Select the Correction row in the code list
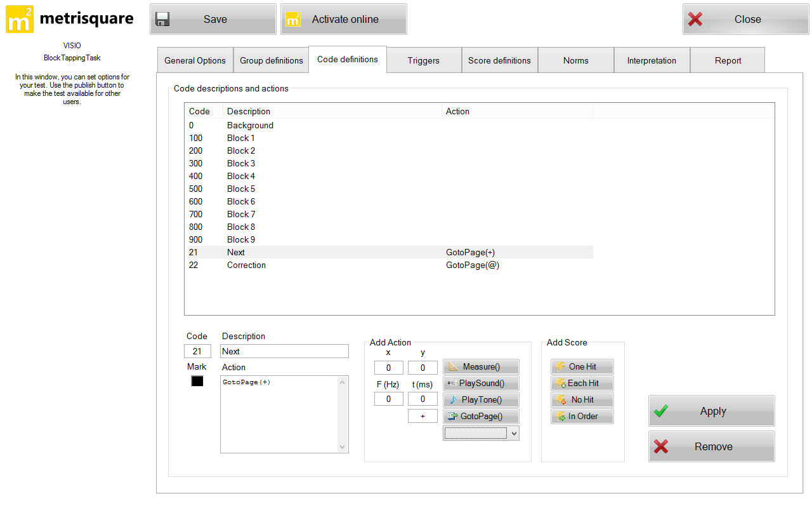The width and height of the screenshot is (812, 508). tap(246, 265)
